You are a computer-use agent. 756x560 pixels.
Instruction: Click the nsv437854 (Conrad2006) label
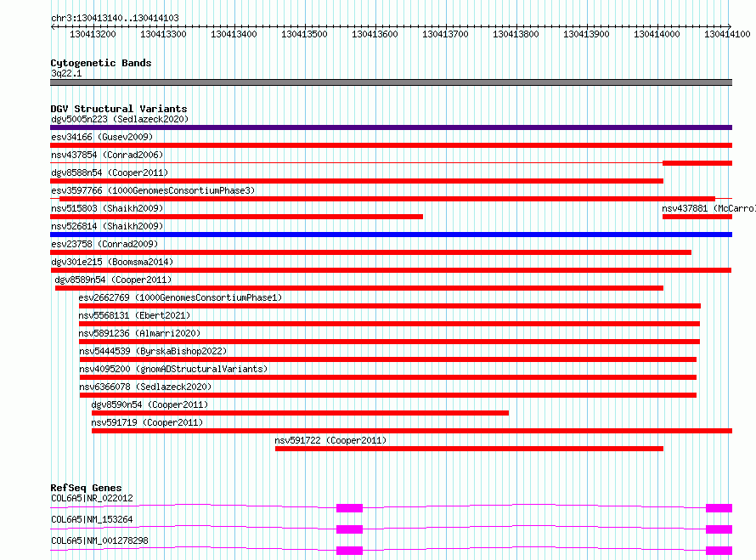tap(107, 155)
